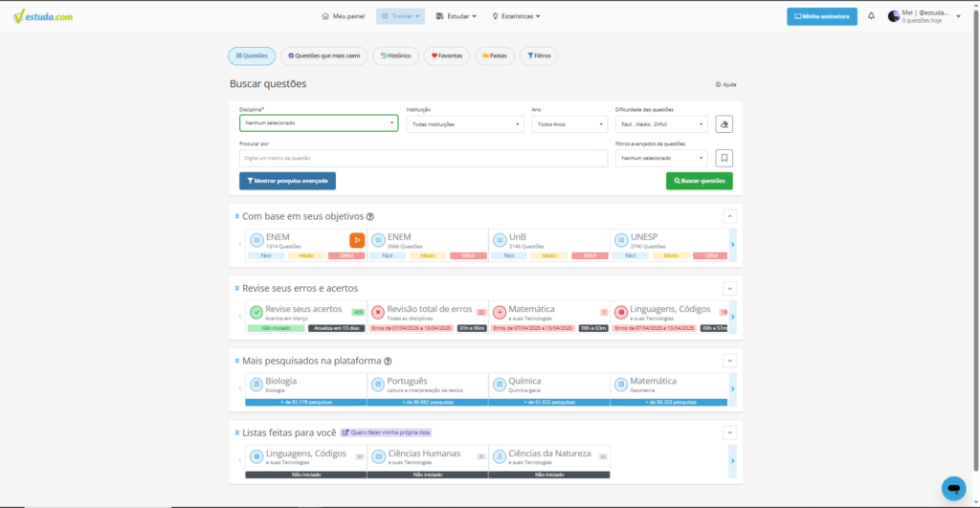Click the red X icon on Revisão total de erros

(378, 312)
